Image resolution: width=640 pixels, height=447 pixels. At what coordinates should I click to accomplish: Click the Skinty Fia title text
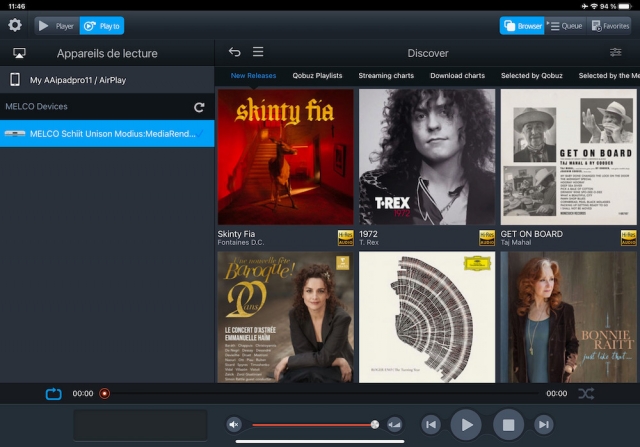(236, 234)
